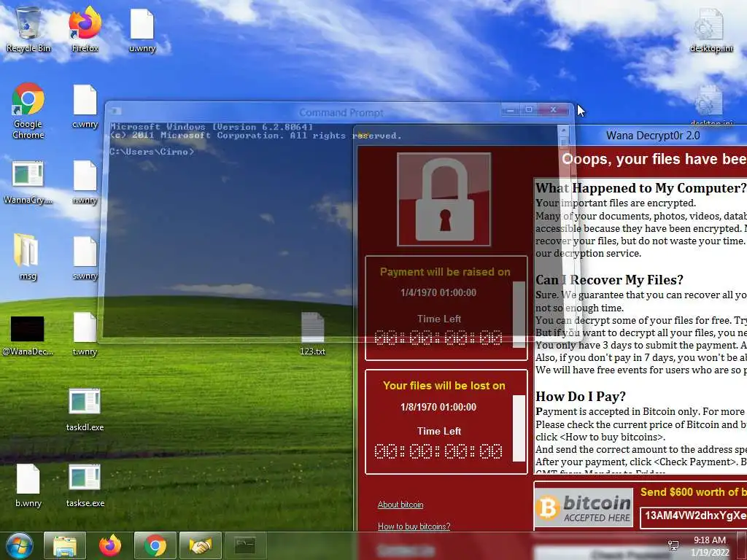
Task: Select the @WanaDecryptor black icon
Action: 28,335
